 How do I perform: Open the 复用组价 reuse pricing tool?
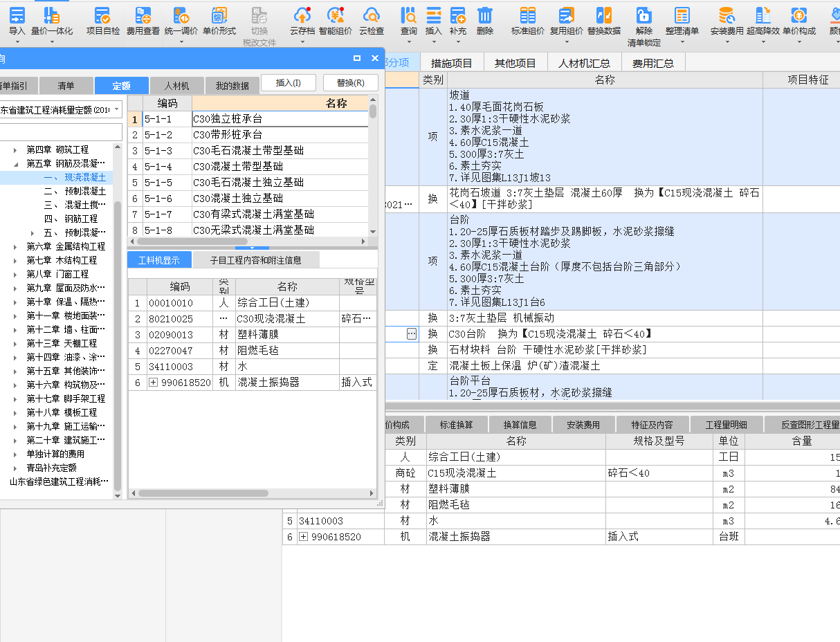(x=567, y=21)
